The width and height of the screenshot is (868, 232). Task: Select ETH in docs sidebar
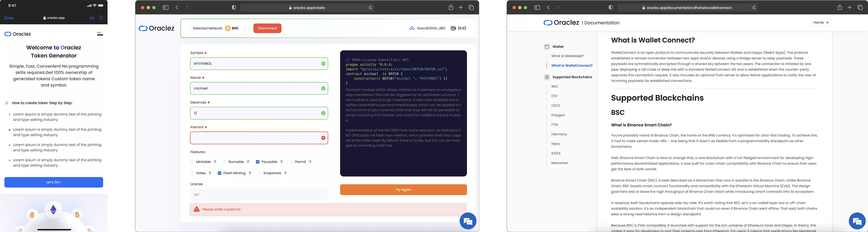pyautogui.click(x=554, y=96)
